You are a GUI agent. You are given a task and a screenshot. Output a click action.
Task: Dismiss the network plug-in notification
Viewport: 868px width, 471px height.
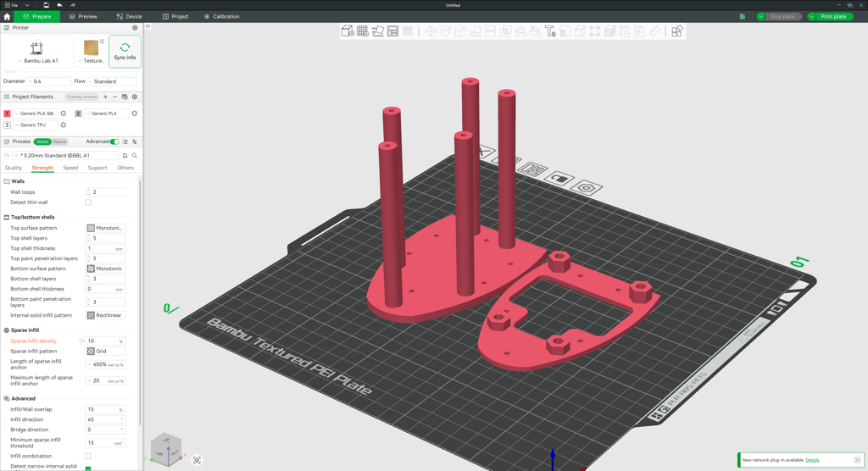click(x=857, y=460)
